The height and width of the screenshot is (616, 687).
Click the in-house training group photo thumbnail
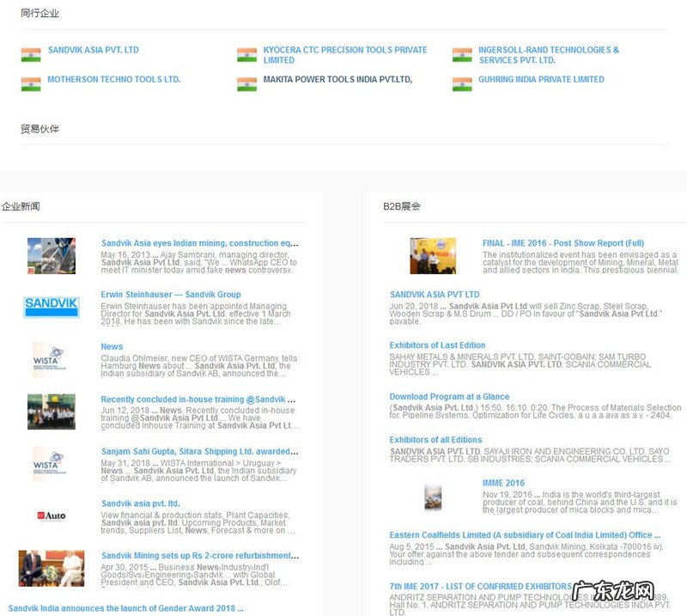click(x=52, y=412)
